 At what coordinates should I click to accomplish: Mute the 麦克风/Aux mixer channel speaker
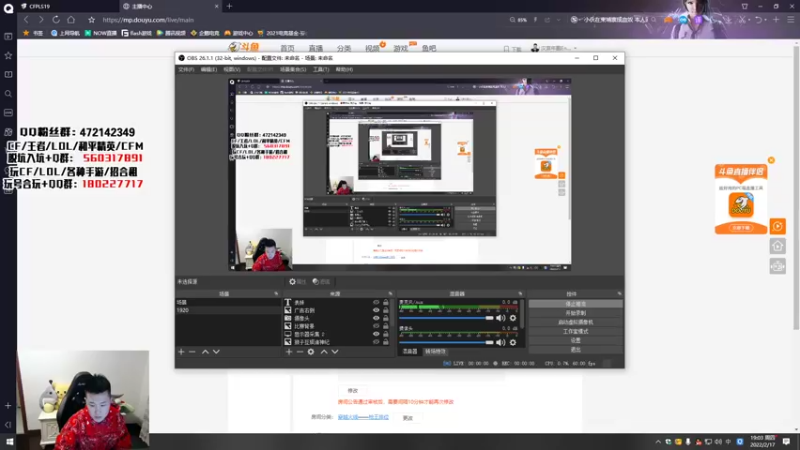(501, 318)
